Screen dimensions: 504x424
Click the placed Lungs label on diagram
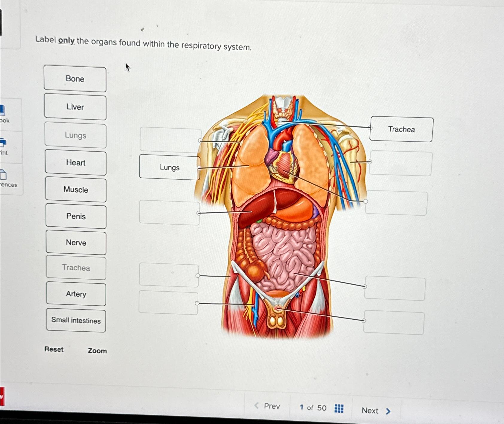click(x=170, y=167)
